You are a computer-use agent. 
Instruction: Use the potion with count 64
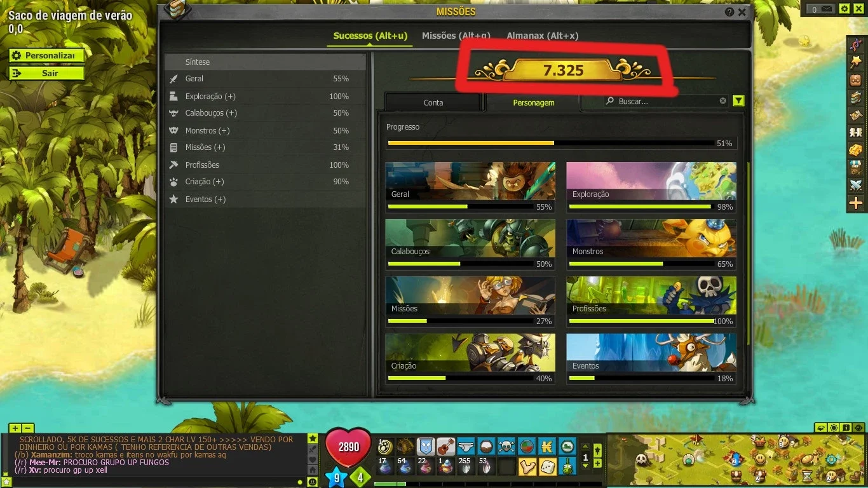point(405,466)
